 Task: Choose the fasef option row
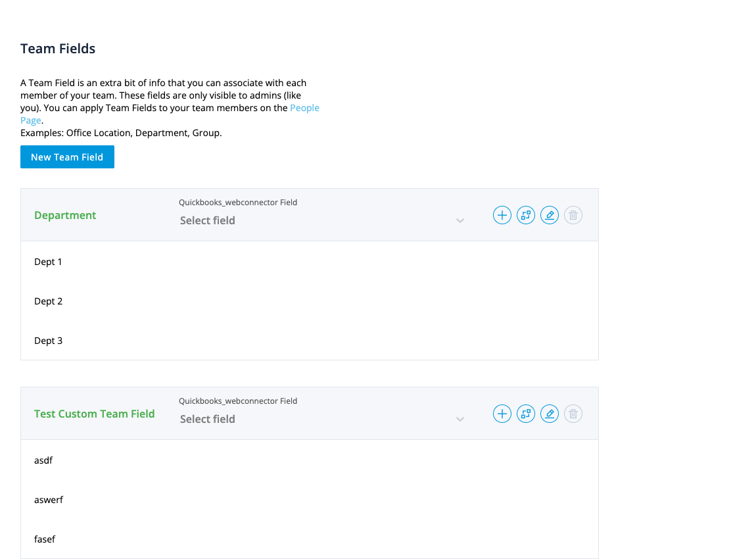[45, 539]
